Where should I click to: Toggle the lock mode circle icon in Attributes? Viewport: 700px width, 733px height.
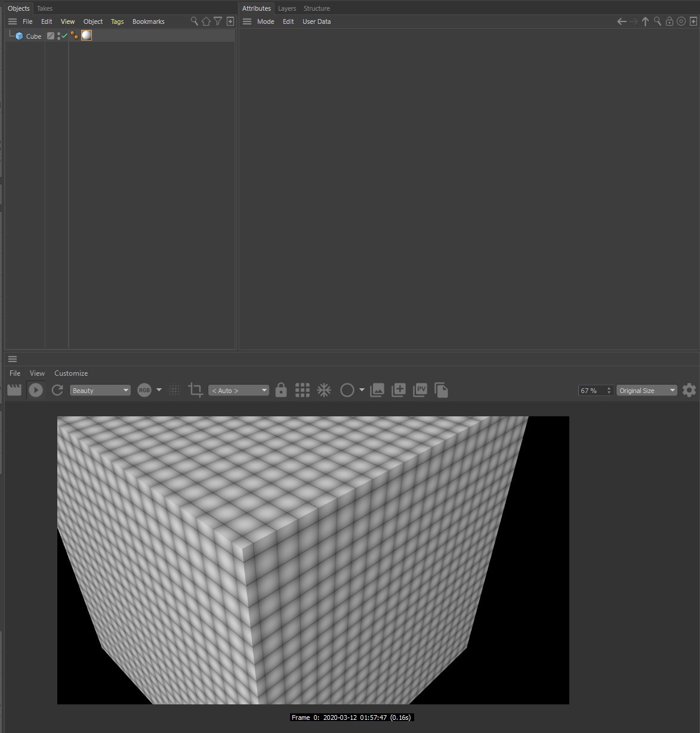coord(681,21)
